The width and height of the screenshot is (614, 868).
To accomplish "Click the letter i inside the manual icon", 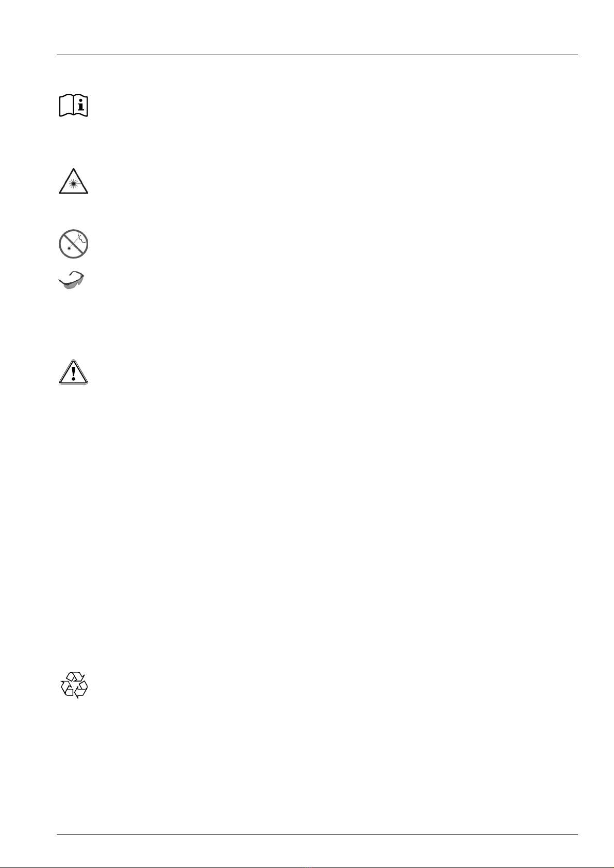I will click(81, 105).
